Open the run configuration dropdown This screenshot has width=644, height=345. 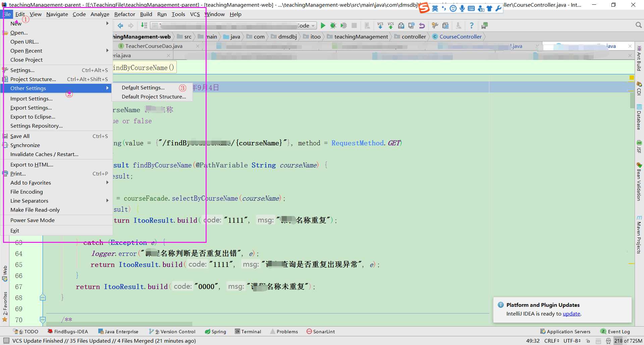pyautogui.click(x=233, y=25)
